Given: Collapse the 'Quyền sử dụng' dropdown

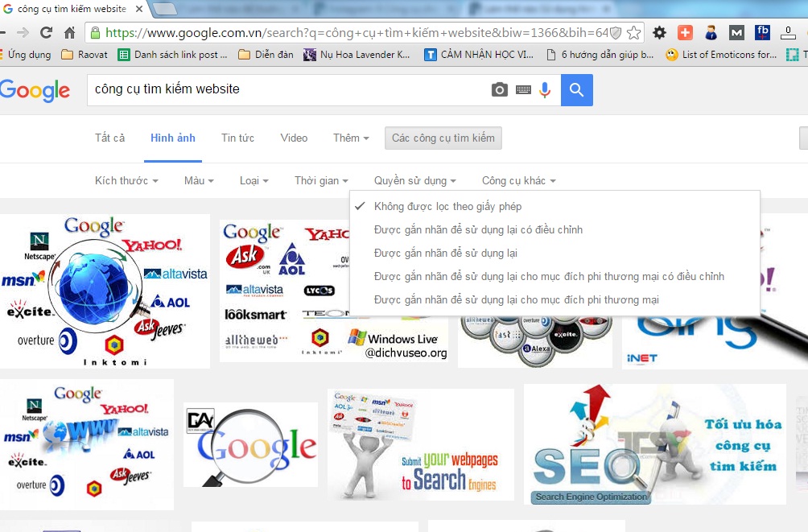Looking at the screenshot, I should click(414, 181).
